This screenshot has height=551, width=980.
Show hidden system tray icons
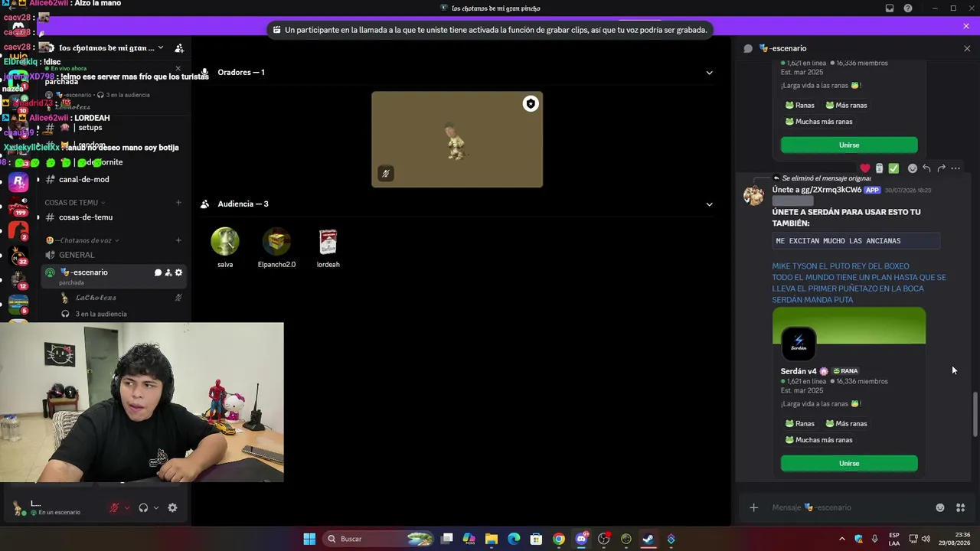(842, 539)
